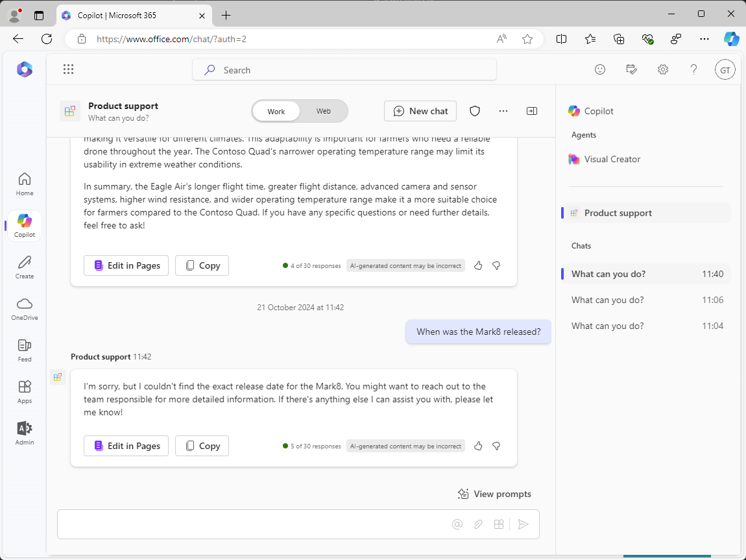Screen dimensions: 746x560
Task: Click the browser back arrow
Action: 18,39
